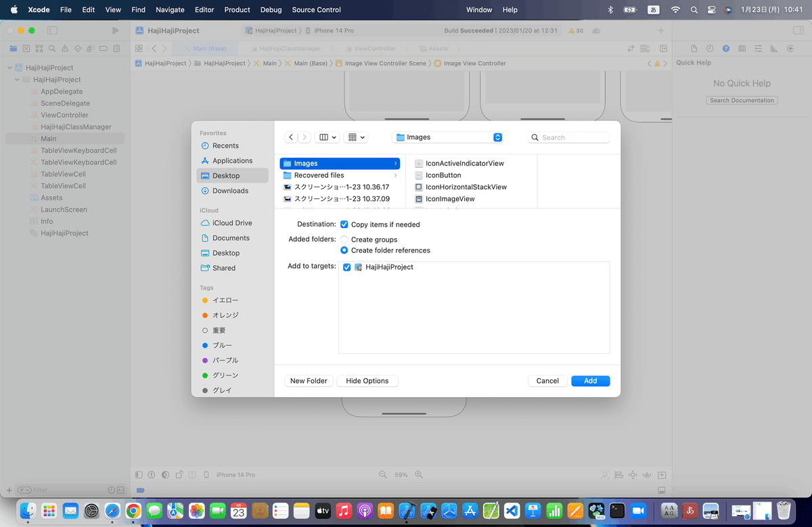Open the Music app from the Dock
The height and width of the screenshot is (527, 812).
(343, 511)
